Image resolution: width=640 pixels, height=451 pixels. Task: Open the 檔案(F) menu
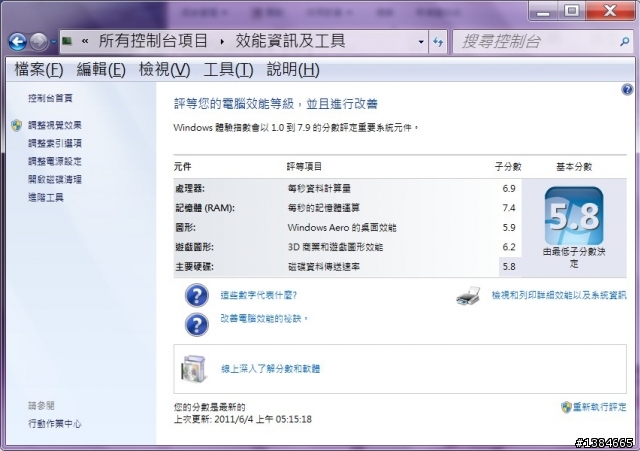click(39, 69)
